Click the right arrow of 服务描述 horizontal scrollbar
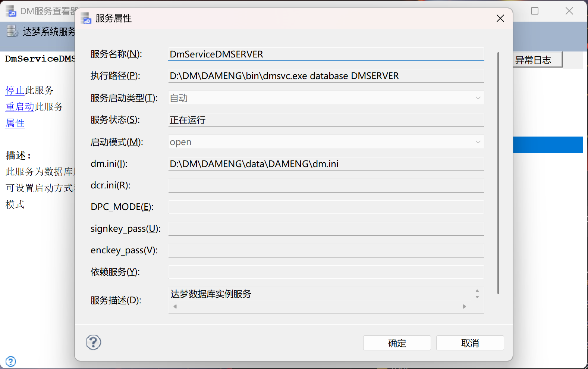 coord(464,307)
